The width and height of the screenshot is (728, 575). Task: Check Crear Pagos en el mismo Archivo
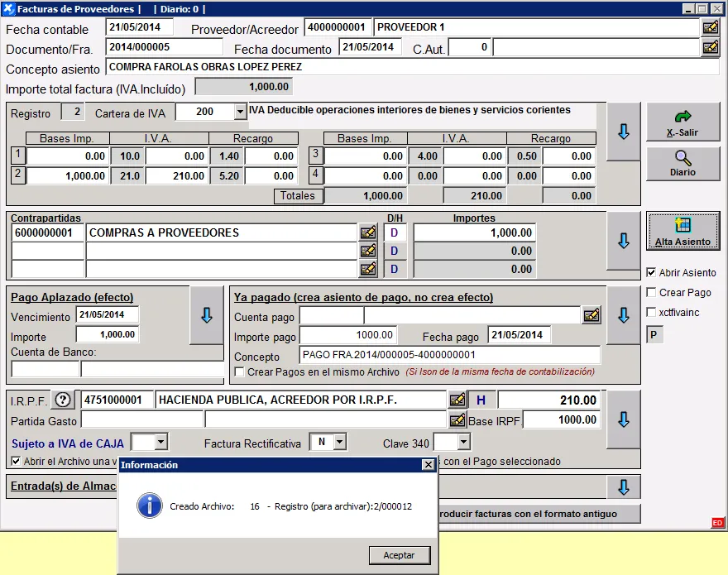tap(240, 372)
